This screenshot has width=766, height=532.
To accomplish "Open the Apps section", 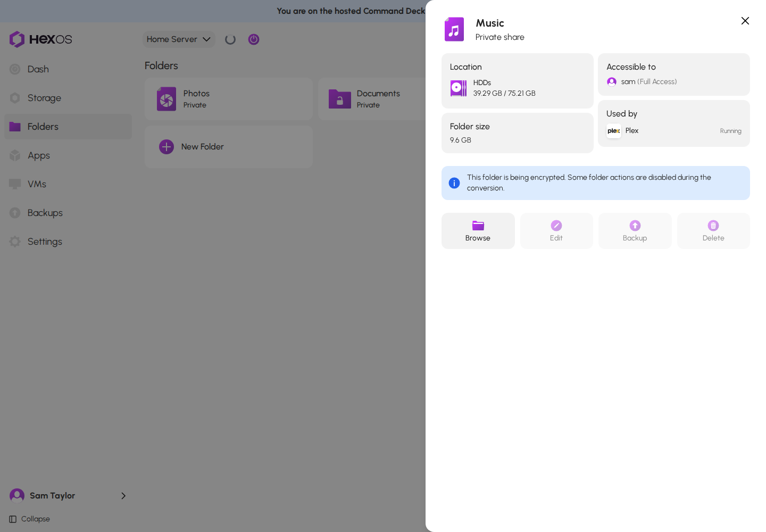I will tap(68, 155).
